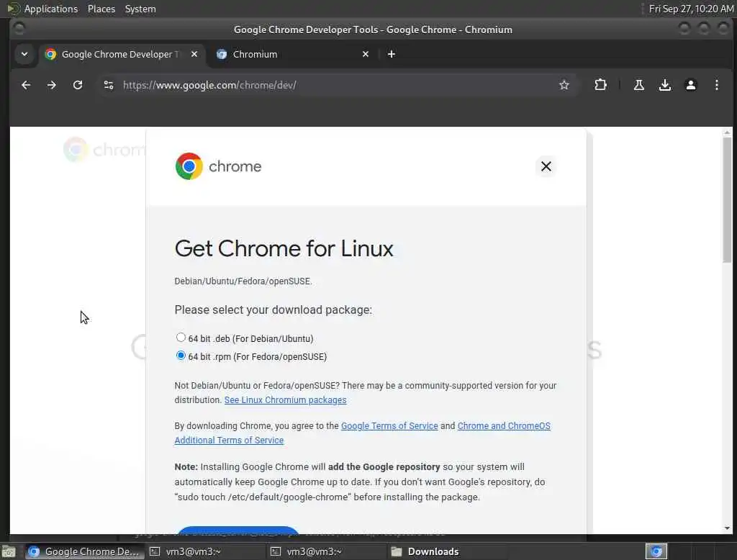The width and height of the screenshot is (737, 560).
Task: Click the Debian/Ubuntu/Fedora/openSUSE text
Action: (x=243, y=281)
